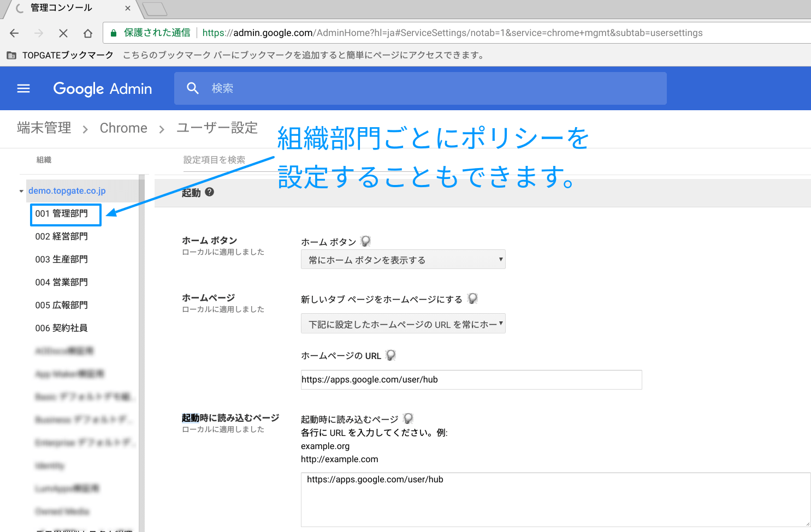Click lightbulb beside 新しいタブ ページをホームページにする
This screenshot has height=532, width=811.
tap(473, 298)
